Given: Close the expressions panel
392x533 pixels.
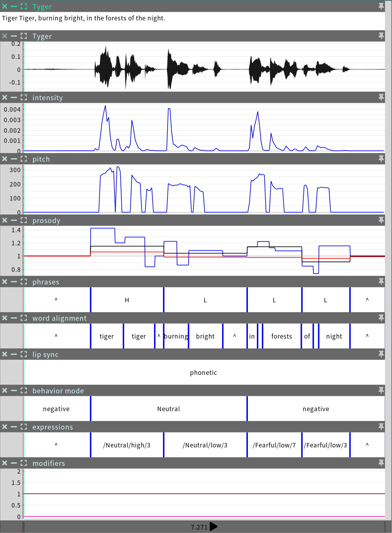Looking at the screenshot, I should coord(4,427).
